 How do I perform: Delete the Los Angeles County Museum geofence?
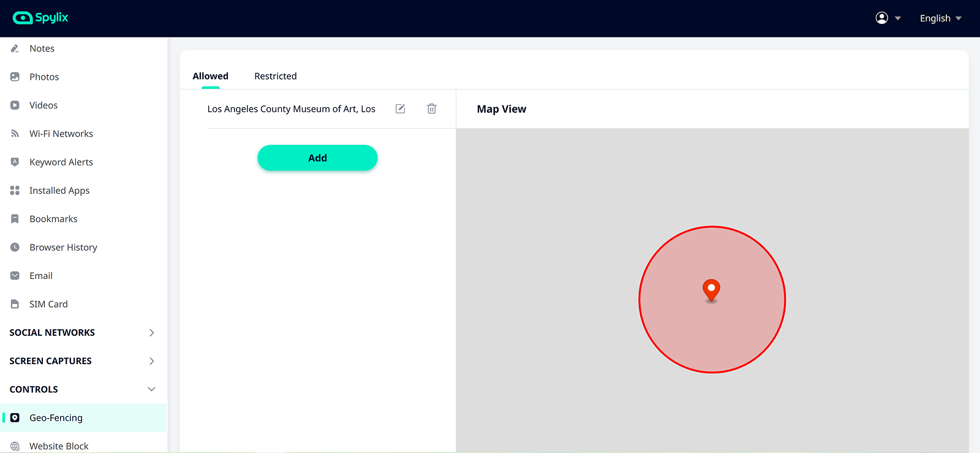(432, 108)
